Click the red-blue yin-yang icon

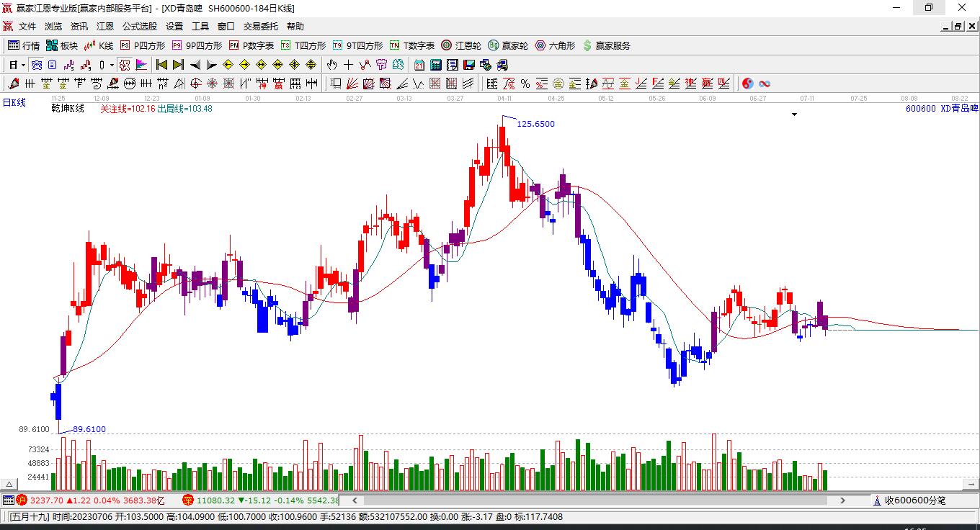tap(748, 84)
